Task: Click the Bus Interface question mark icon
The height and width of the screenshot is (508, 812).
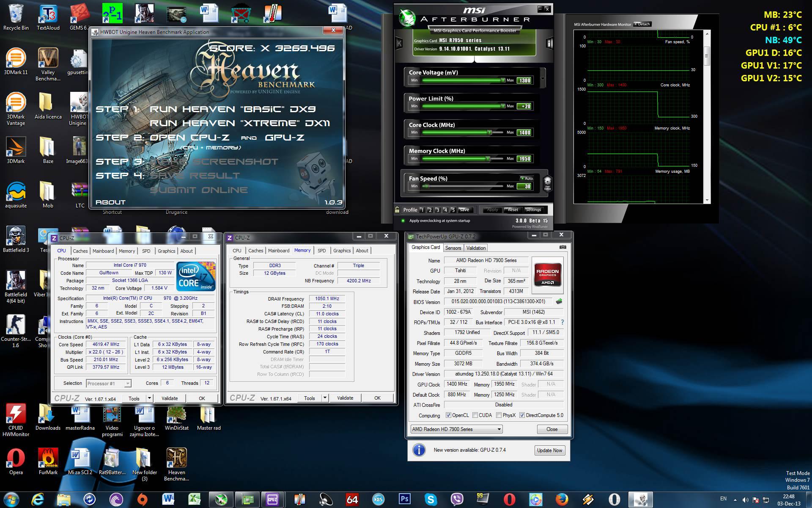Action: click(x=562, y=322)
